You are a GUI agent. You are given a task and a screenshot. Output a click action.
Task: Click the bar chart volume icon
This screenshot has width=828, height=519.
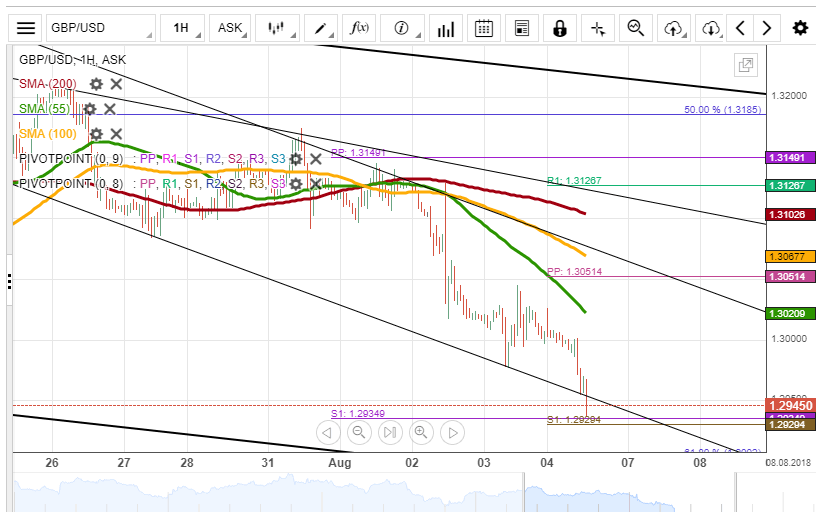coord(446,28)
